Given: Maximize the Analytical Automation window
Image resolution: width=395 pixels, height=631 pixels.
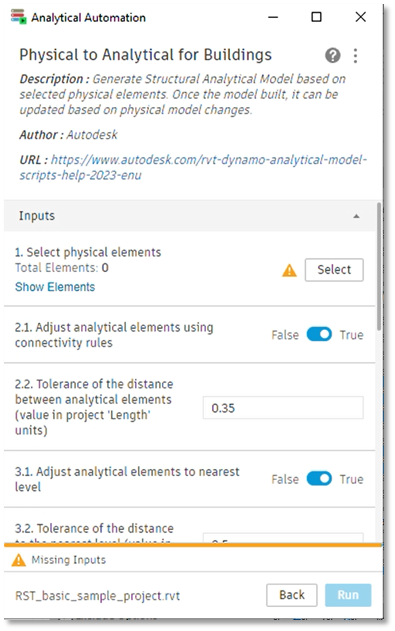Looking at the screenshot, I should (x=317, y=17).
